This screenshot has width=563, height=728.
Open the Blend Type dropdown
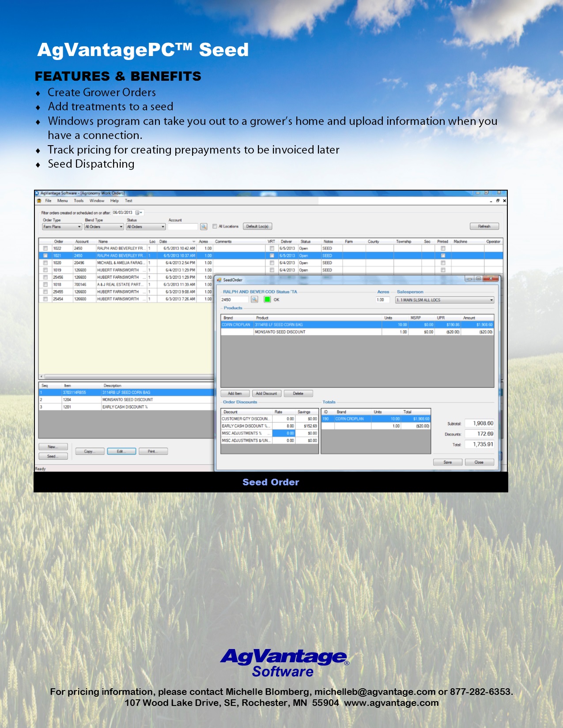(104, 227)
